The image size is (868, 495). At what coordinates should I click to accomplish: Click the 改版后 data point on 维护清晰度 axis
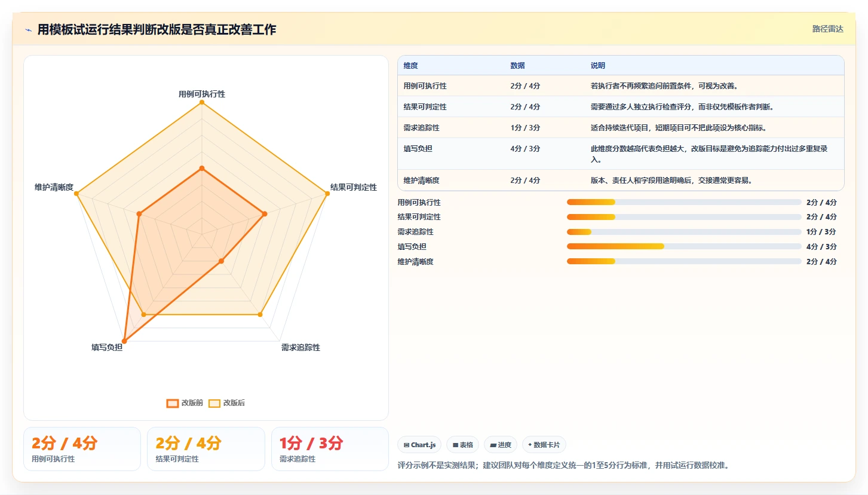coord(76,193)
